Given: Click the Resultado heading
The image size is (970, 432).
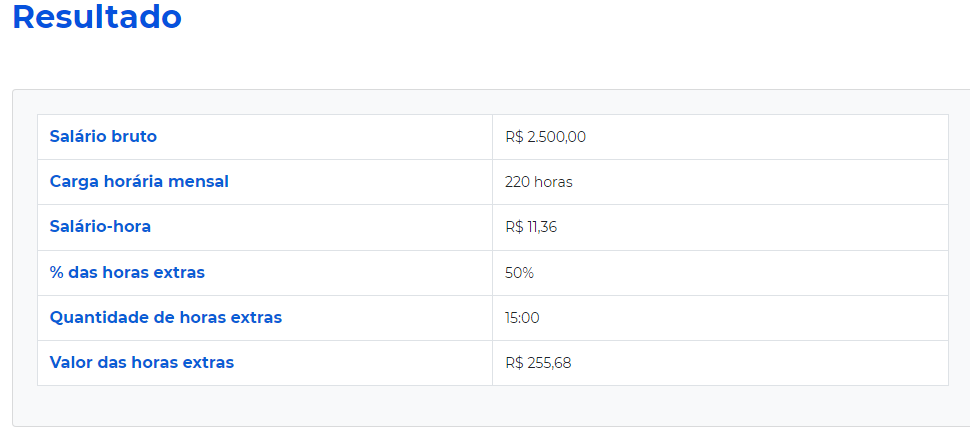Looking at the screenshot, I should click(97, 17).
